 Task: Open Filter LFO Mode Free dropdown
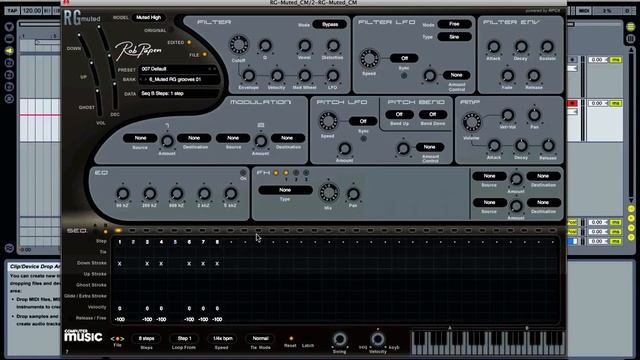[454, 24]
